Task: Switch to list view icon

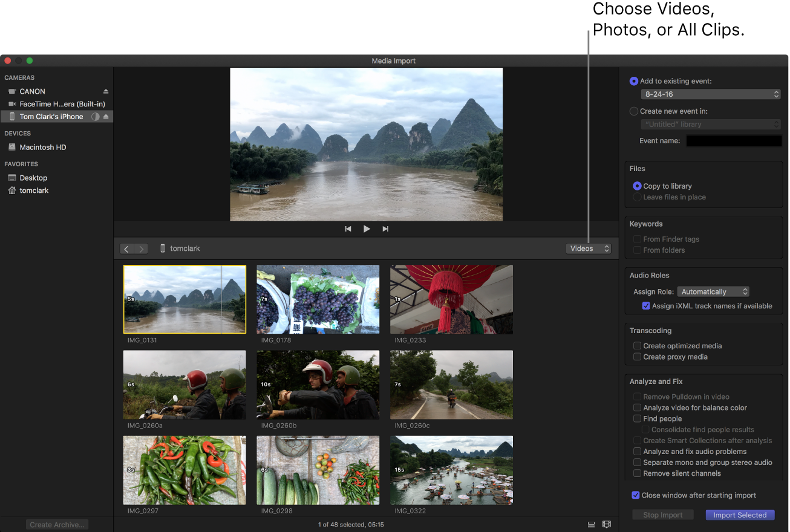Action: click(591, 525)
